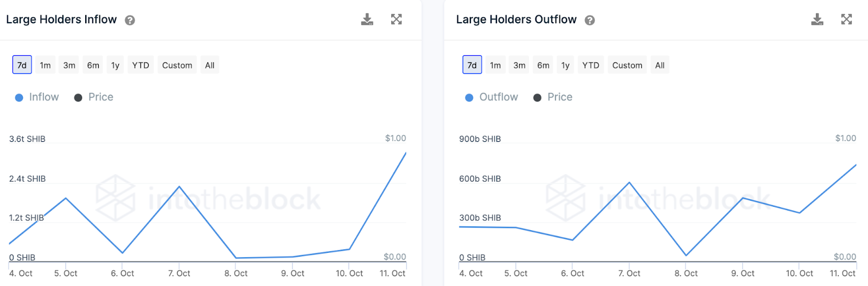Select 6m range on Outflow chart
The height and width of the screenshot is (286, 868).
point(543,65)
